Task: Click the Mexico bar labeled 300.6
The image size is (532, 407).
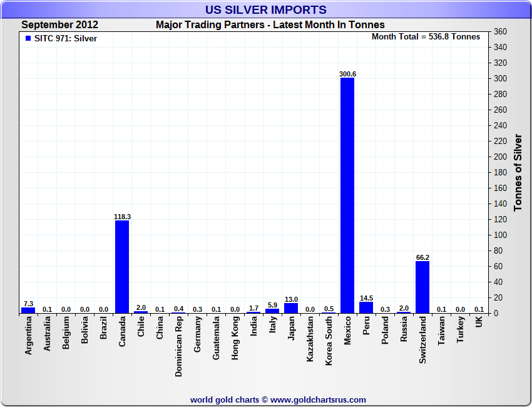Action: pos(347,195)
